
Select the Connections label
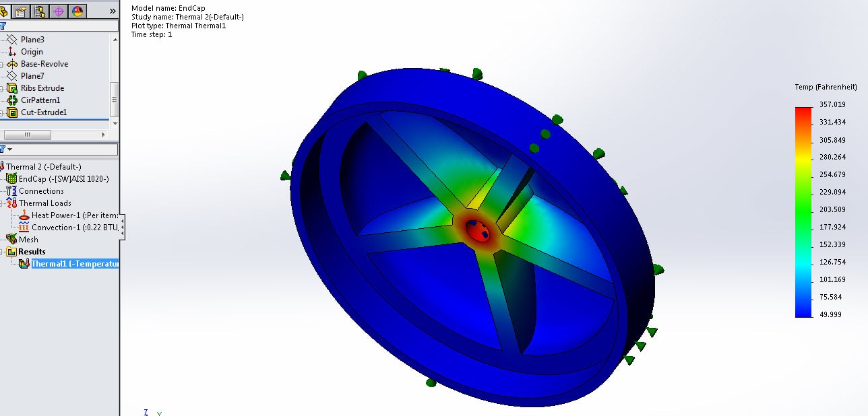click(x=42, y=191)
